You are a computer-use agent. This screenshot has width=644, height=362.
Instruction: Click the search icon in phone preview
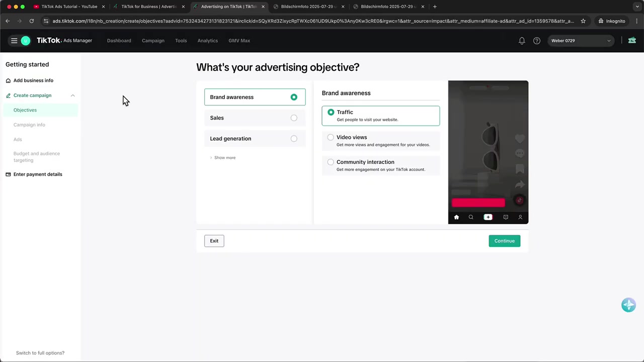[471, 217]
